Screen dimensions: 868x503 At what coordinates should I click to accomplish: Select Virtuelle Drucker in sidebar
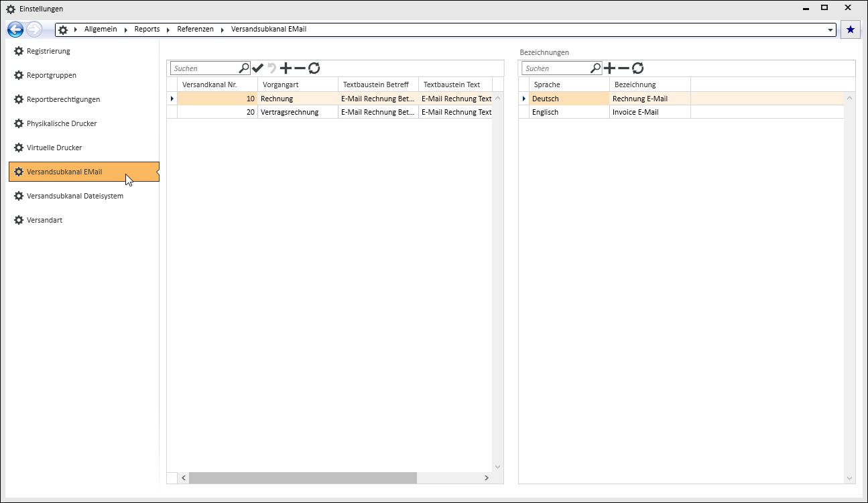pos(54,148)
